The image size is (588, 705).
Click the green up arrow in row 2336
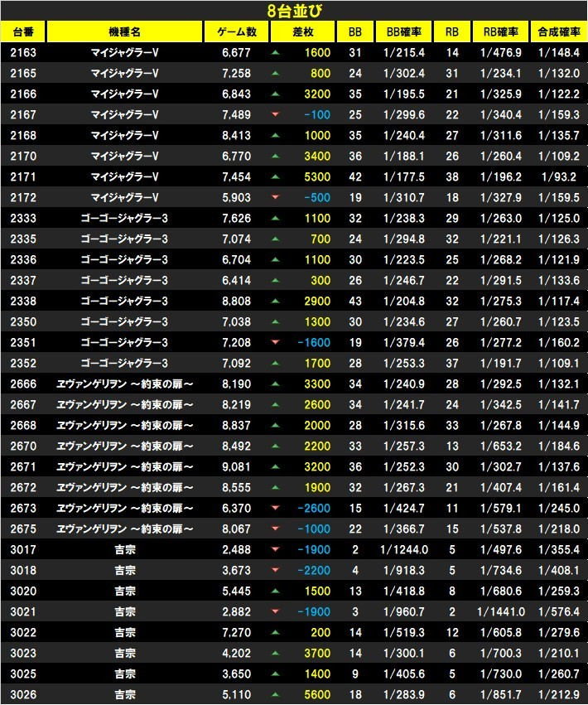coord(276,259)
